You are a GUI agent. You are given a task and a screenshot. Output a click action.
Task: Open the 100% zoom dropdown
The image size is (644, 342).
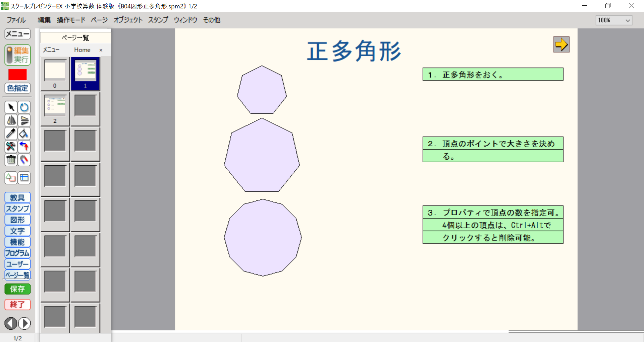tap(614, 20)
